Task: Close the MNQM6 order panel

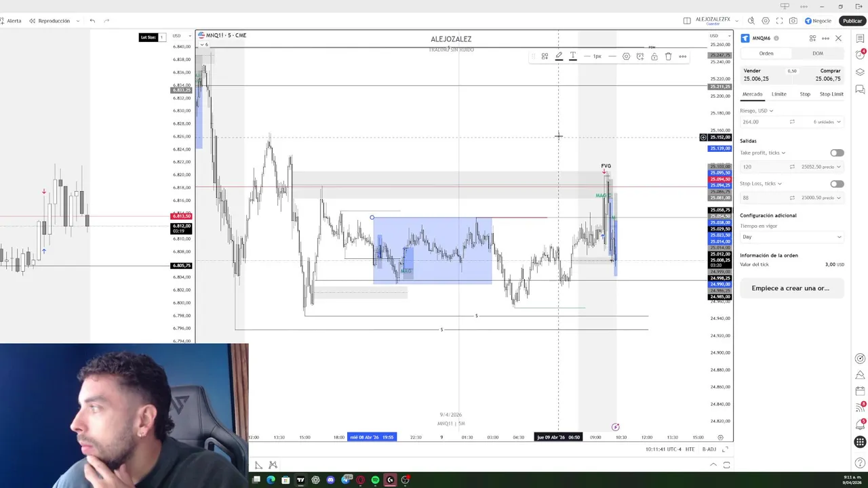Action: [x=838, y=39]
